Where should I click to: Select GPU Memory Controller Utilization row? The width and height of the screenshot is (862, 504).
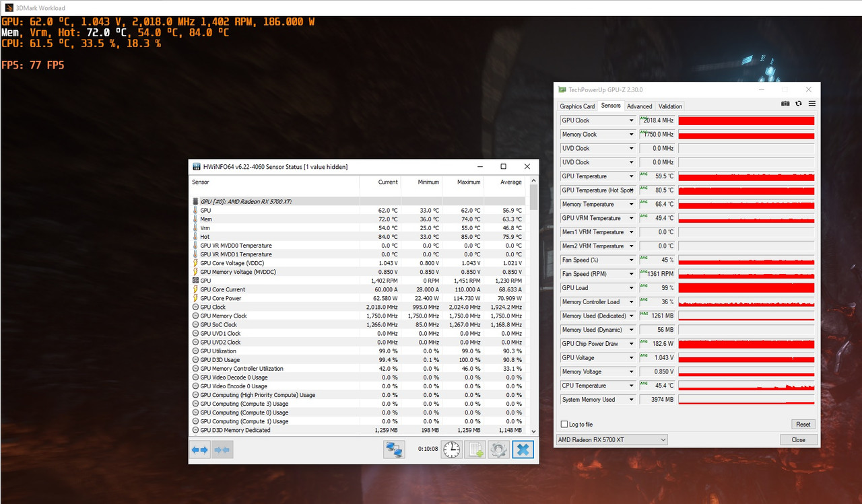(x=358, y=369)
